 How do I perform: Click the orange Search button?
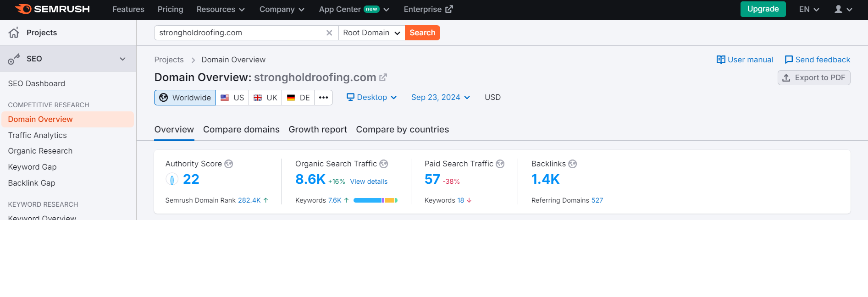click(422, 33)
